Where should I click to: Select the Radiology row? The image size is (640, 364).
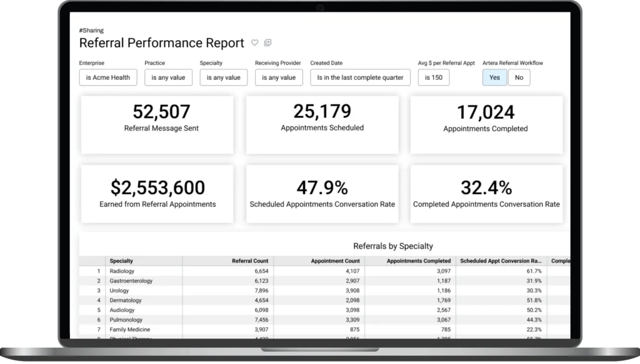[121, 272]
